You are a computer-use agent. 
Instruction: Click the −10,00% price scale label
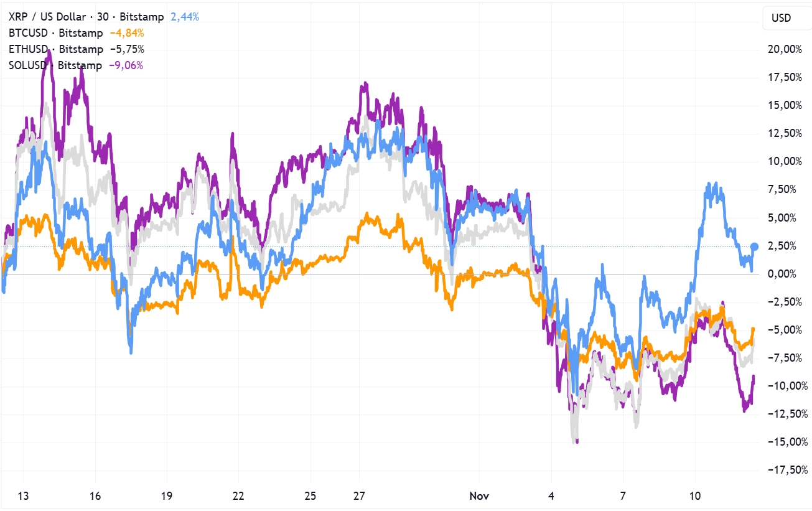click(x=783, y=386)
